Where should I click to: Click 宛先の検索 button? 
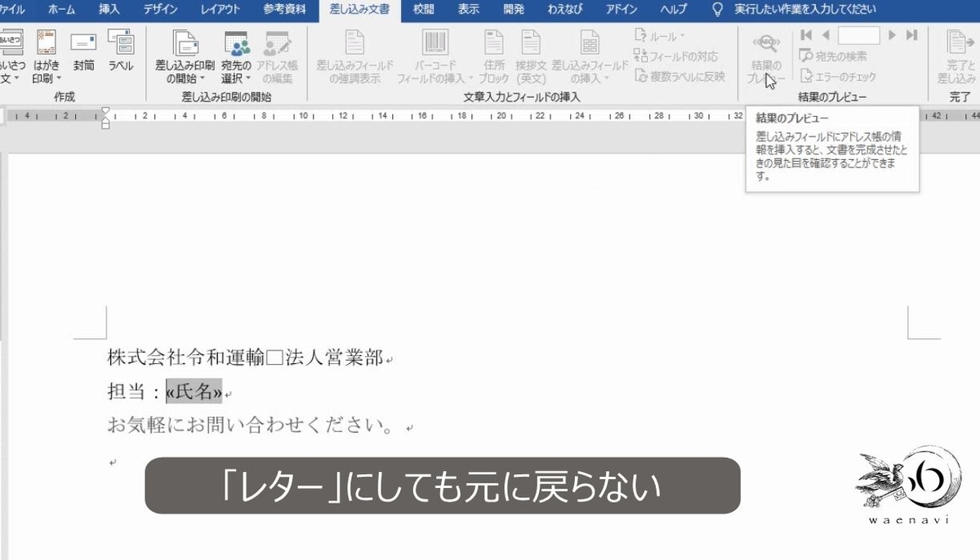833,56
